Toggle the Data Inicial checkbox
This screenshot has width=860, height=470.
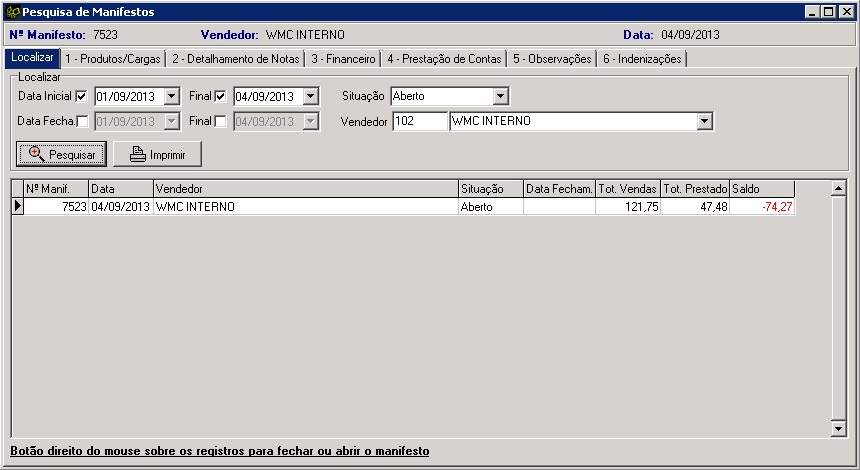[82, 96]
